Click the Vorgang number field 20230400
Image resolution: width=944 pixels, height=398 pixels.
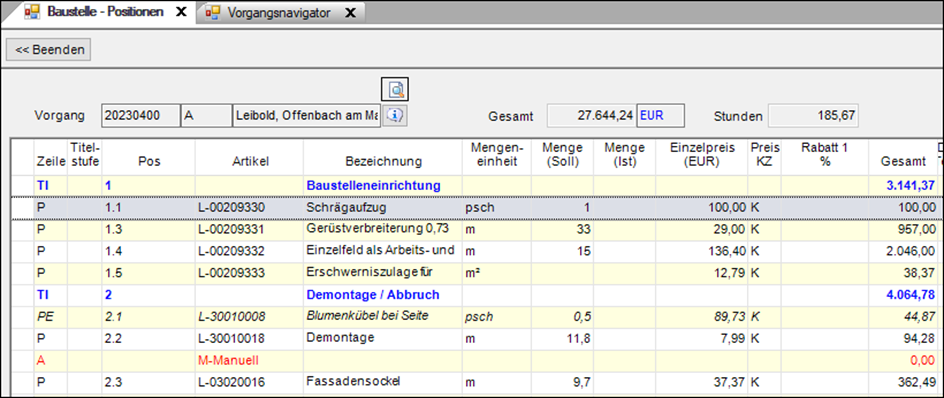(141, 116)
